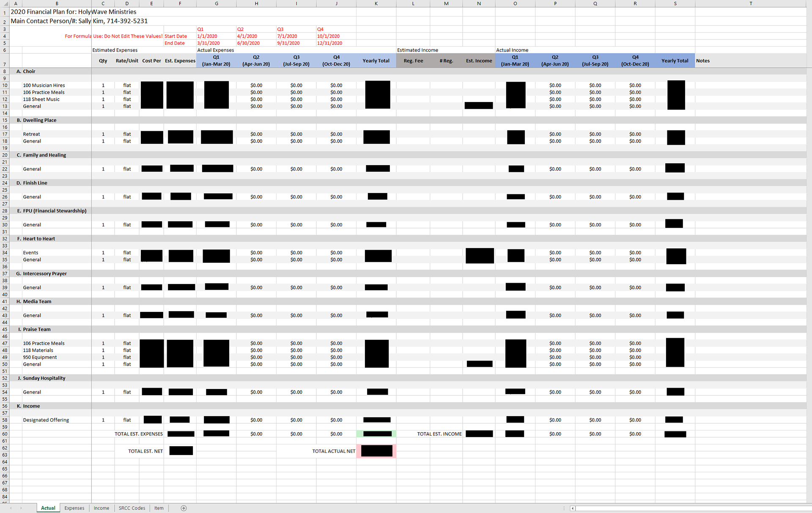Select pink-highlighted total actual net cell
Screen dimensions: 812x513
pyautogui.click(x=376, y=451)
